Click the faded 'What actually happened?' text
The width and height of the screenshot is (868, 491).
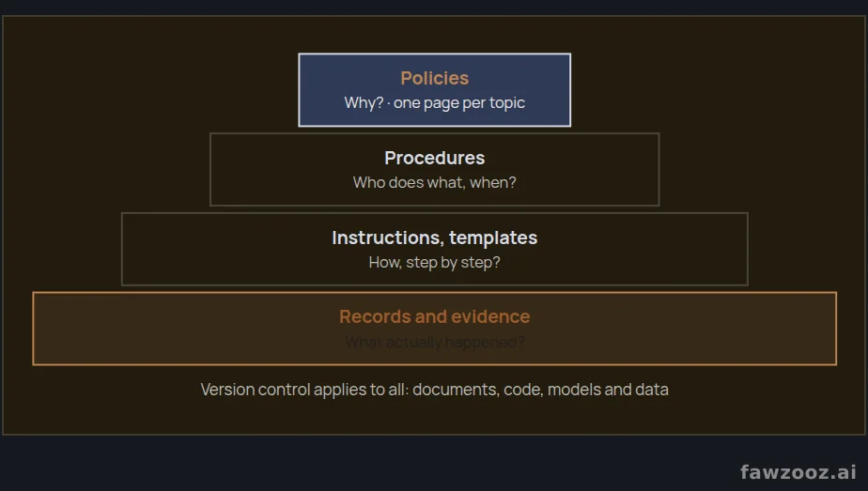435,343
